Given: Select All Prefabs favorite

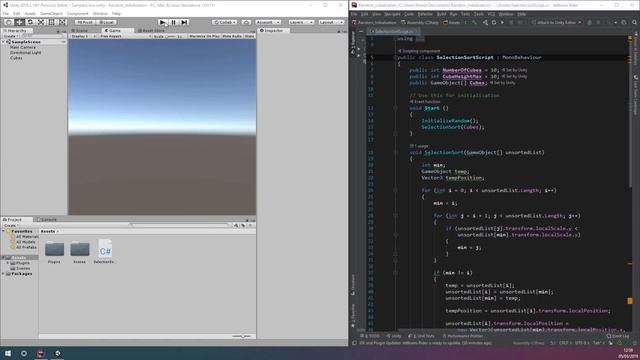Looking at the screenshot, I should tap(25, 247).
